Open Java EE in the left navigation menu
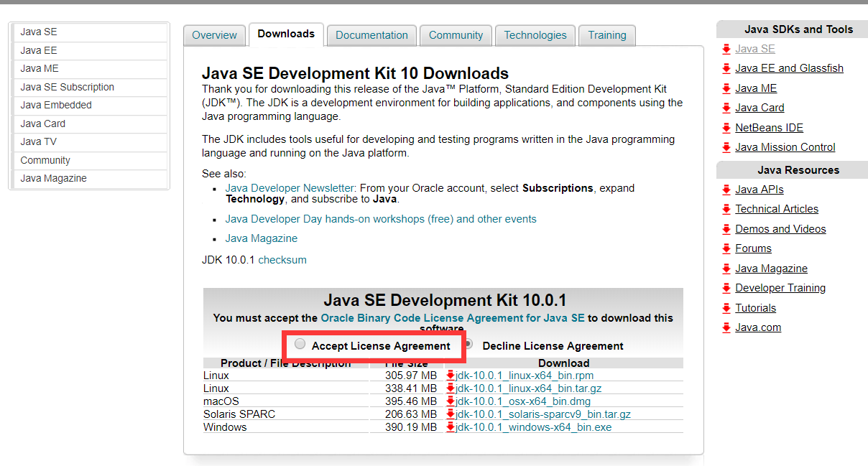 tap(90, 50)
